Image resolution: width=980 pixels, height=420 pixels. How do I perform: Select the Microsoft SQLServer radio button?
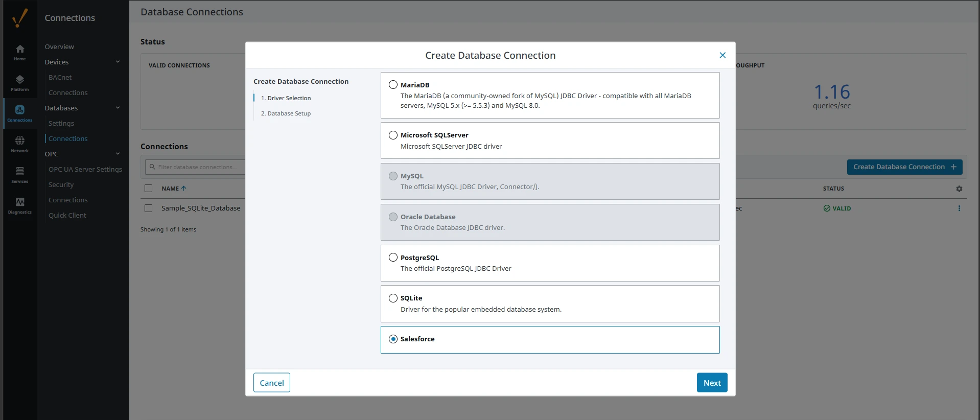pyautogui.click(x=393, y=135)
